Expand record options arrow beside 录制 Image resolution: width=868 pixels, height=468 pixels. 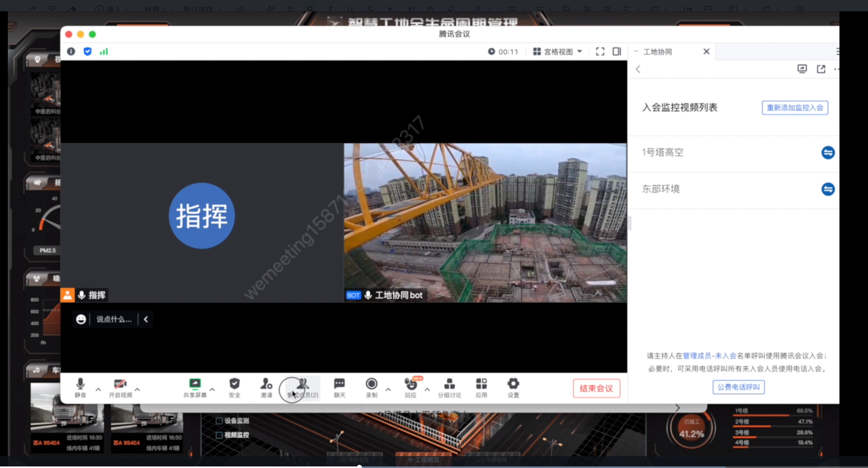coord(388,389)
